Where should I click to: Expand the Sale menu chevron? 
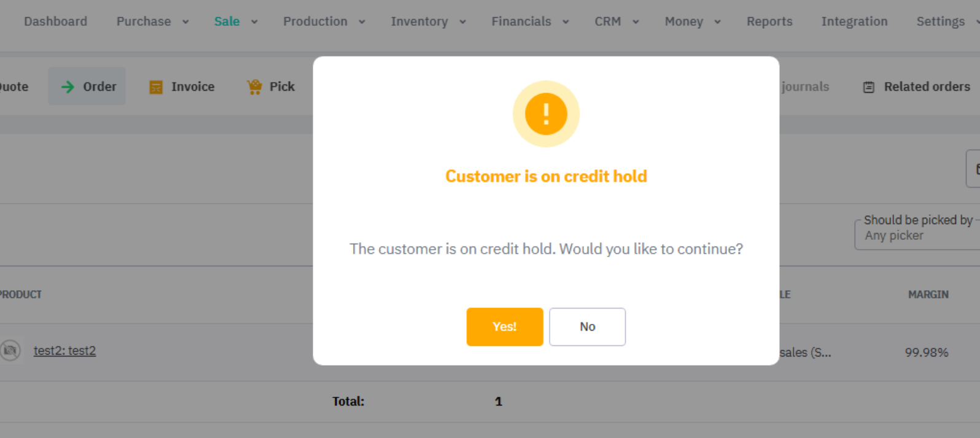pyautogui.click(x=254, y=22)
